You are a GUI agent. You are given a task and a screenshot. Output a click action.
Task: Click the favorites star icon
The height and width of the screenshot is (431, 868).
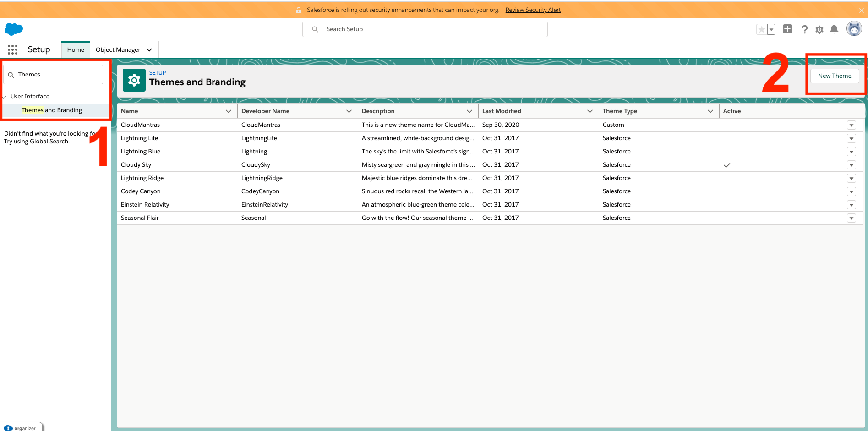pos(761,29)
